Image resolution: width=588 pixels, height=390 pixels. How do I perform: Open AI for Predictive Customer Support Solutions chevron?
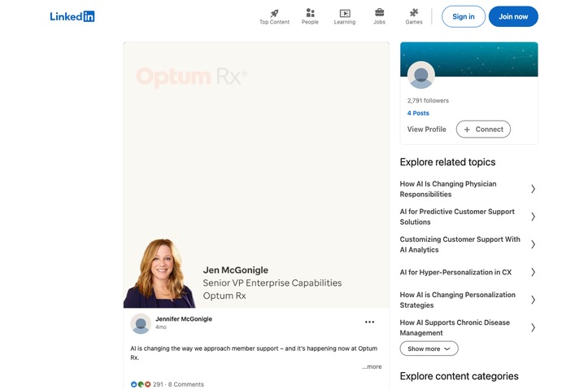(x=533, y=217)
